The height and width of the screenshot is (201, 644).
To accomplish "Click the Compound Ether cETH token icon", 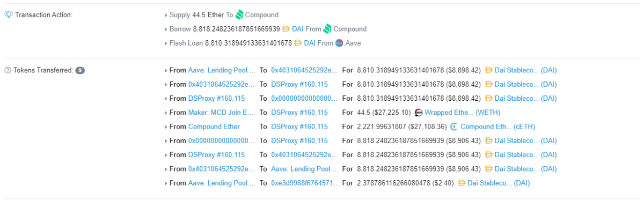I will 454,126.
